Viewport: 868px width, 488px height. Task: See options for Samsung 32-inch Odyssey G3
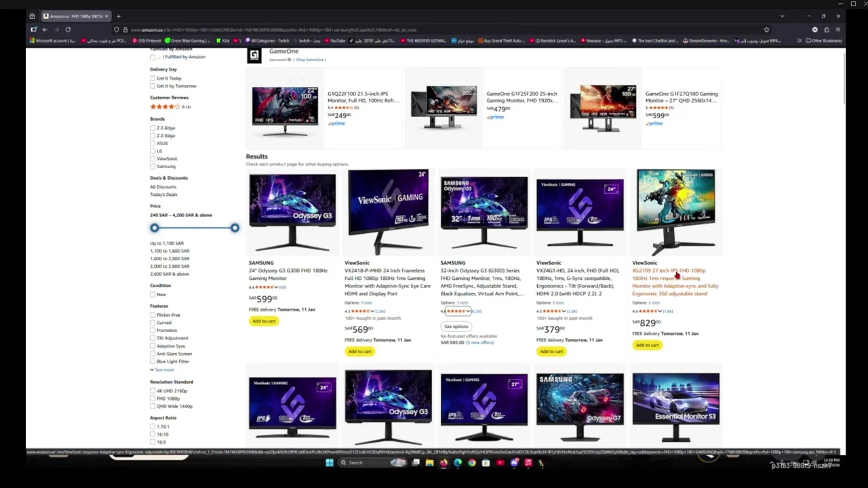point(456,327)
